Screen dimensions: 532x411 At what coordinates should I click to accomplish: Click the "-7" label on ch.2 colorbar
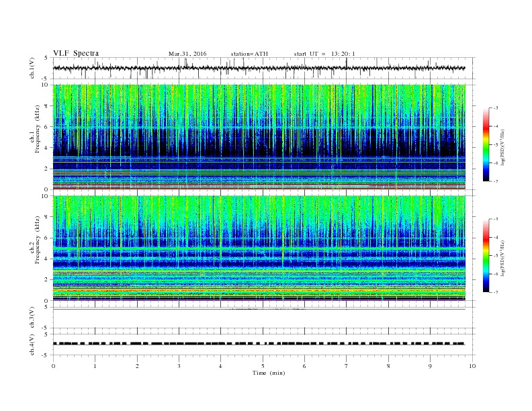pyautogui.click(x=496, y=292)
